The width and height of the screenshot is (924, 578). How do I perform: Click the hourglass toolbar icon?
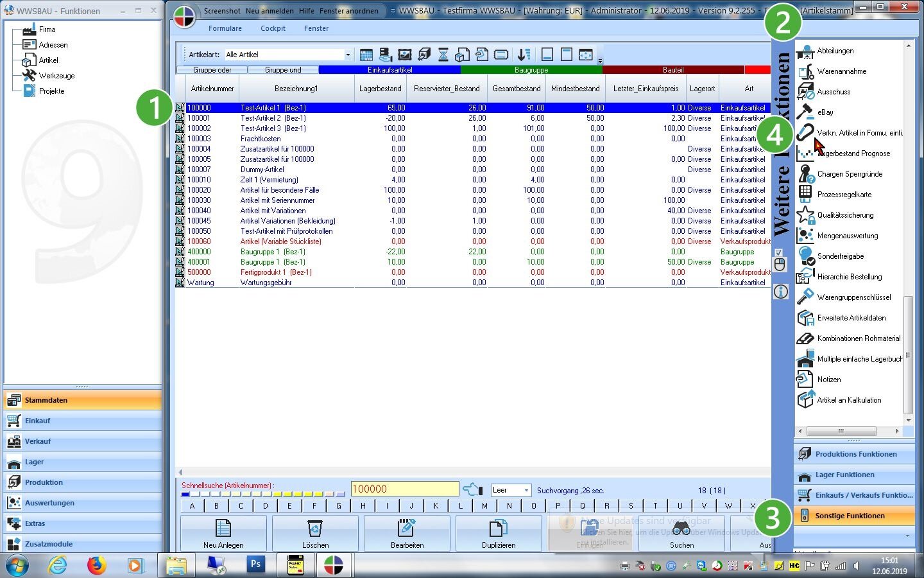pyautogui.click(x=443, y=55)
